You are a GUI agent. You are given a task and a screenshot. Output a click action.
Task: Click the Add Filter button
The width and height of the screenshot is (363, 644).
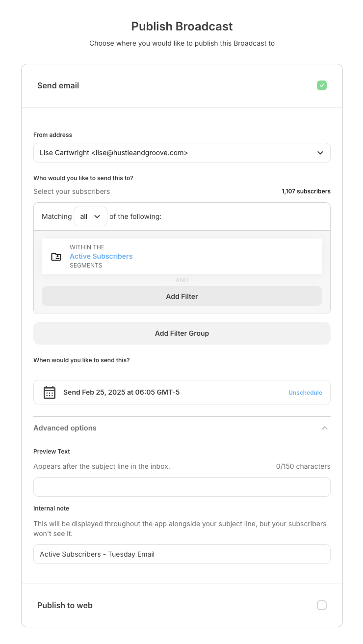(x=182, y=296)
